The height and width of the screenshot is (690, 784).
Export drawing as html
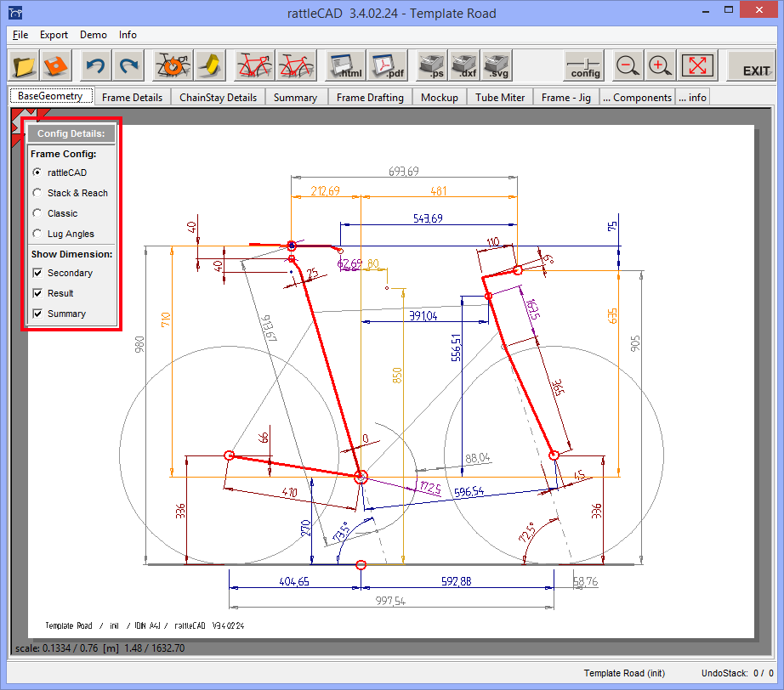tap(345, 65)
